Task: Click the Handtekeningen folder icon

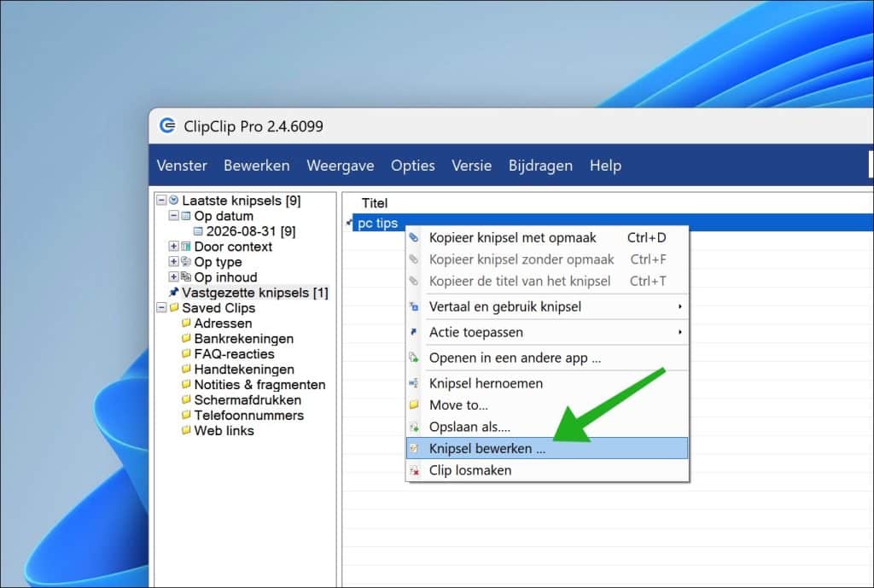Action: (x=186, y=369)
